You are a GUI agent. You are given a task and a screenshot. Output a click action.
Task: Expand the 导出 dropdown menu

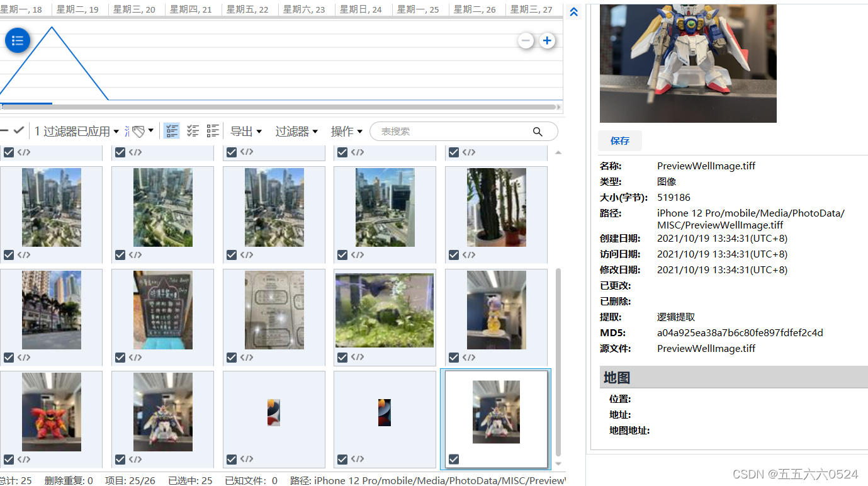tap(245, 131)
